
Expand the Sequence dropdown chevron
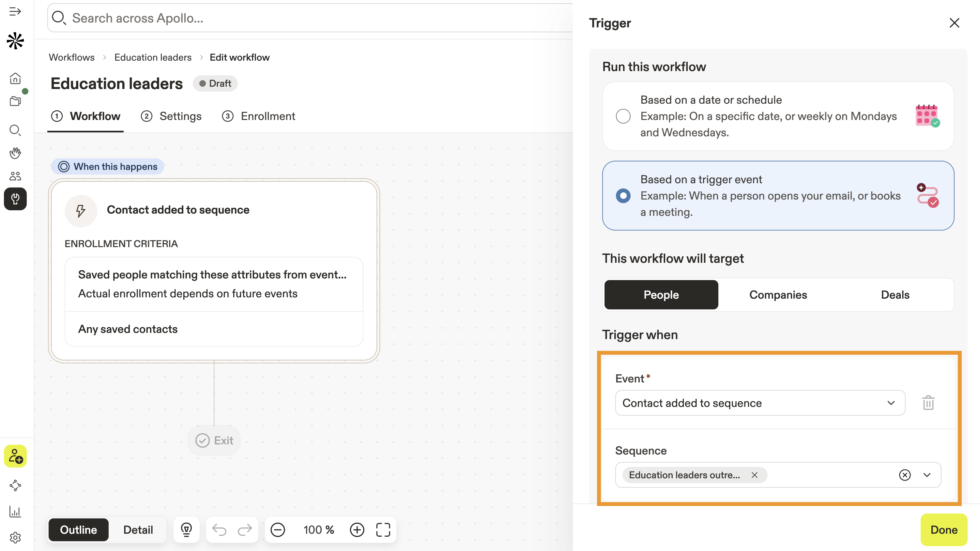tap(927, 475)
